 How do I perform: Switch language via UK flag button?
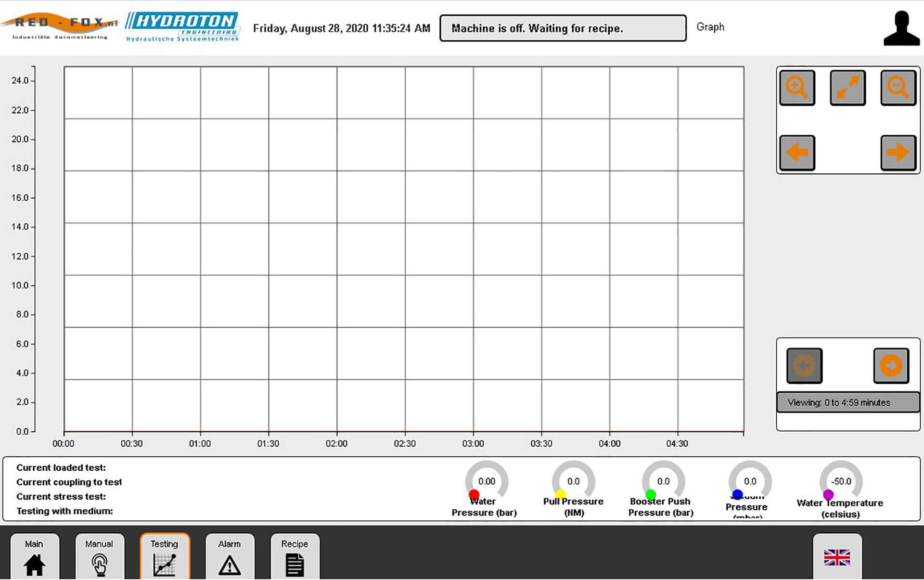837,557
